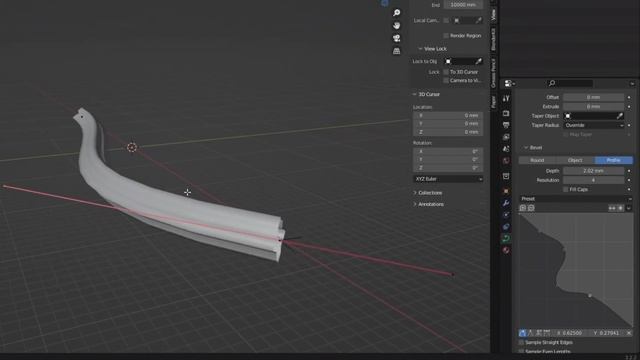Screen dimensions: 640x360
Task: Open the Object properties tab icon
Action: point(506,191)
